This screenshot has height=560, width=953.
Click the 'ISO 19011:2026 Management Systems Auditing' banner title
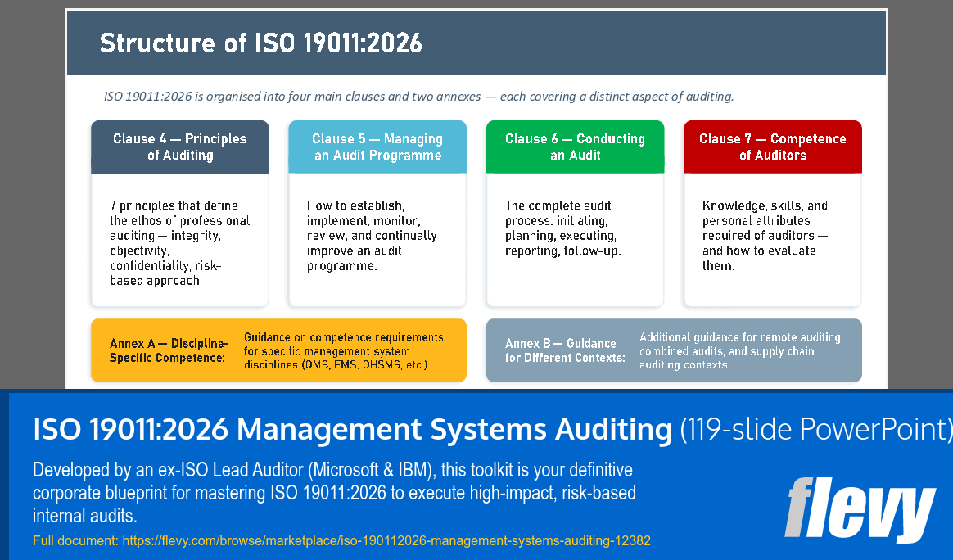(353, 429)
